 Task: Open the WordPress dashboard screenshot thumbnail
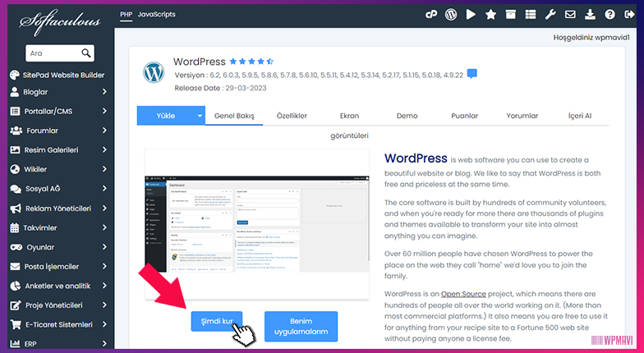pos(257,224)
